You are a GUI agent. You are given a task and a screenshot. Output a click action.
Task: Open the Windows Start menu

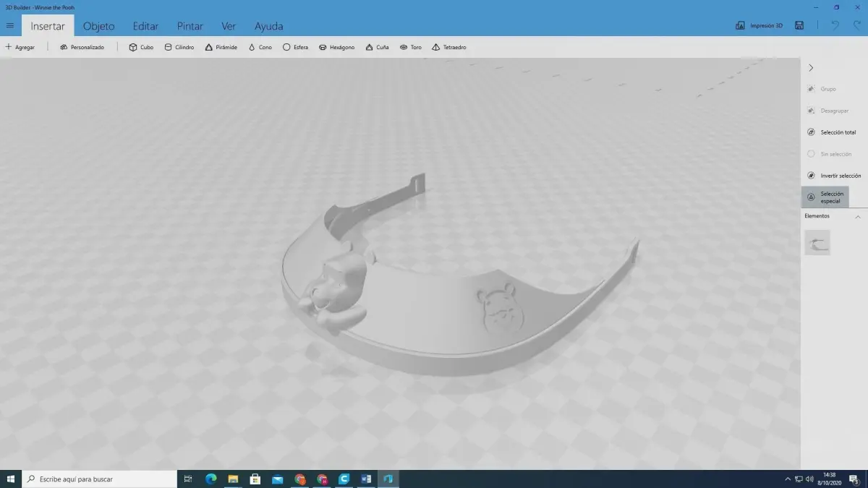point(11,479)
